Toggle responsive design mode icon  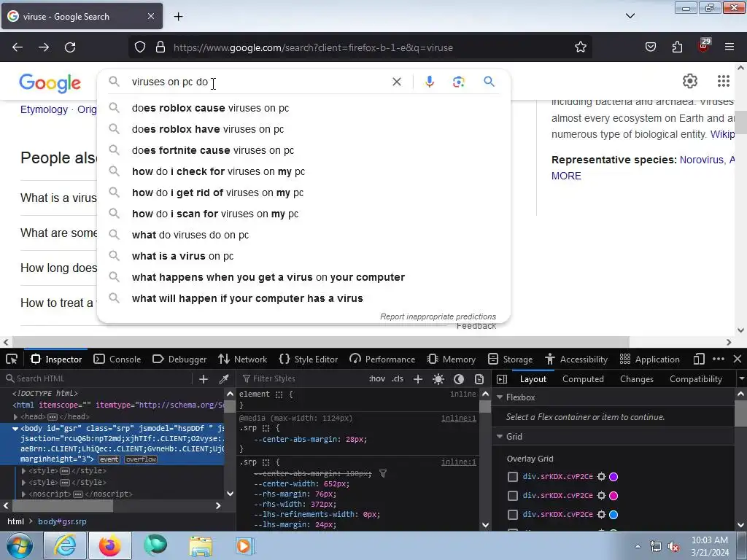(699, 359)
